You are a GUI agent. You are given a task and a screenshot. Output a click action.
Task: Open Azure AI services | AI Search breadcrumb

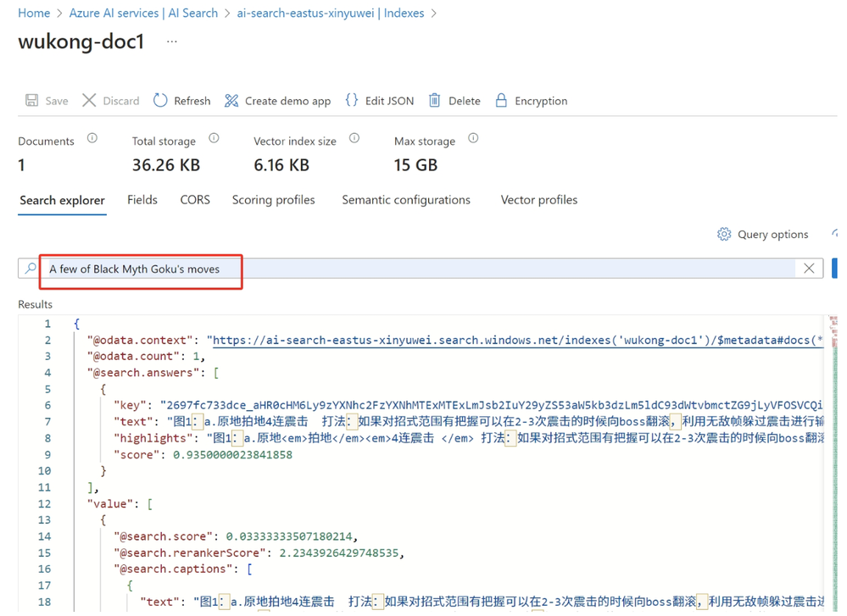click(x=143, y=13)
